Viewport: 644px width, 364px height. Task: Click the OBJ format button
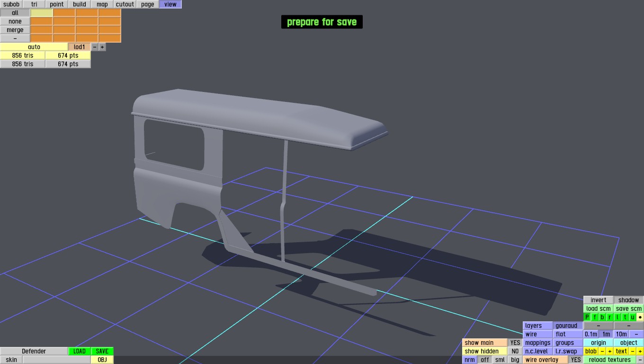pos(102,360)
